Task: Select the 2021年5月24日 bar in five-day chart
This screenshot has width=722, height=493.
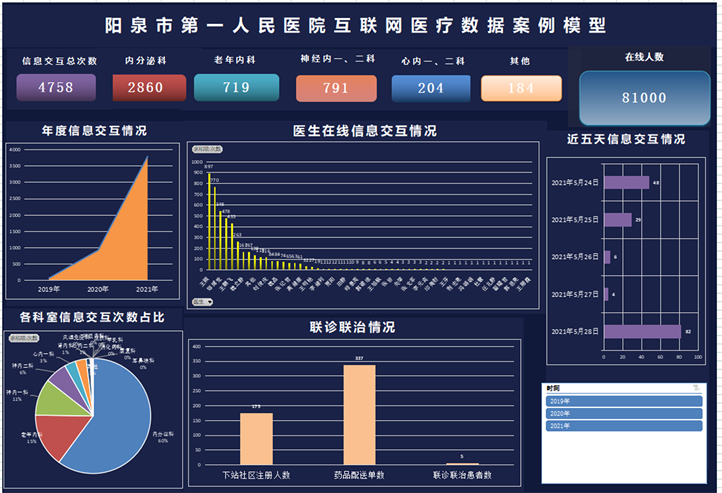Action: click(626, 183)
